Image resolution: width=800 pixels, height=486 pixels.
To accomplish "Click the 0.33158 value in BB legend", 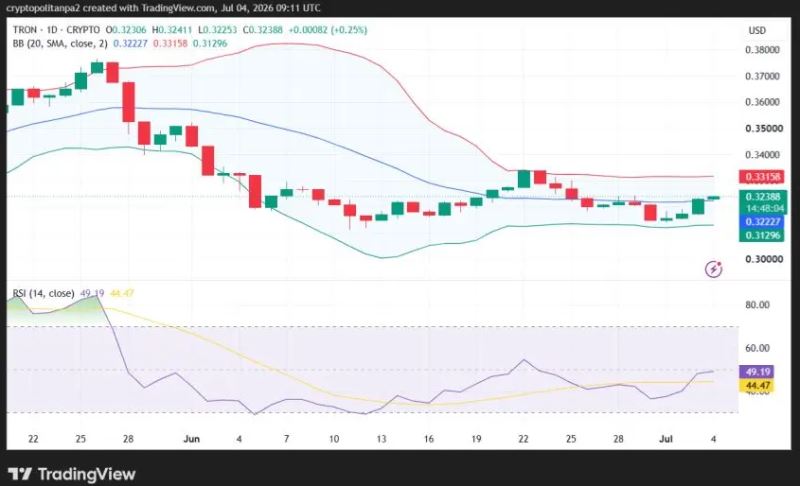I will tap(170, 43).
